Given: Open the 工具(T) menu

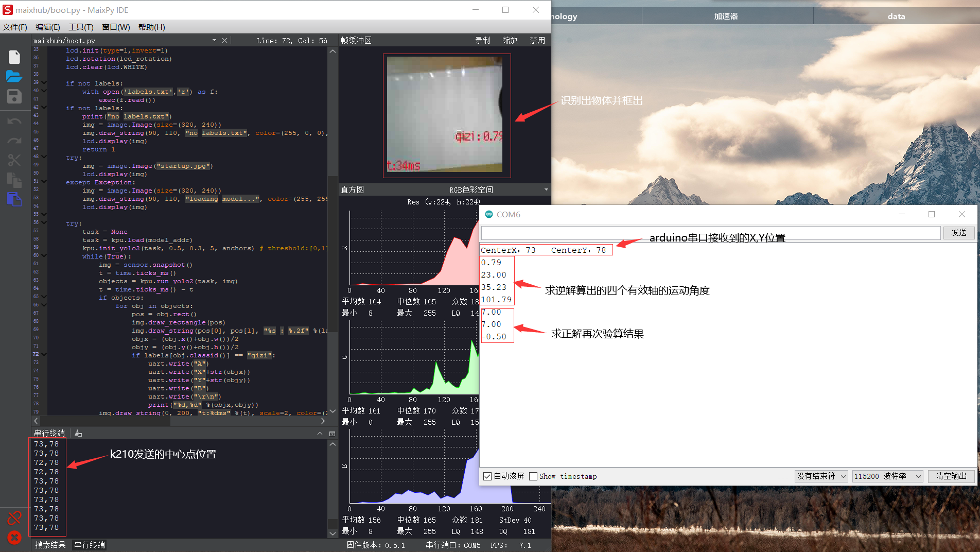Looking at the screenshot, I should tap(80, 27).
